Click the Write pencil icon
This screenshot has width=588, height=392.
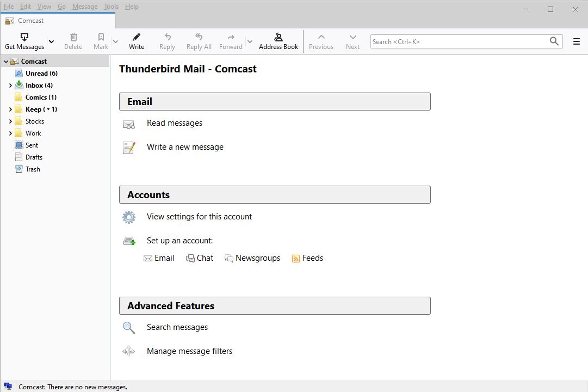[x=137, y=37]
